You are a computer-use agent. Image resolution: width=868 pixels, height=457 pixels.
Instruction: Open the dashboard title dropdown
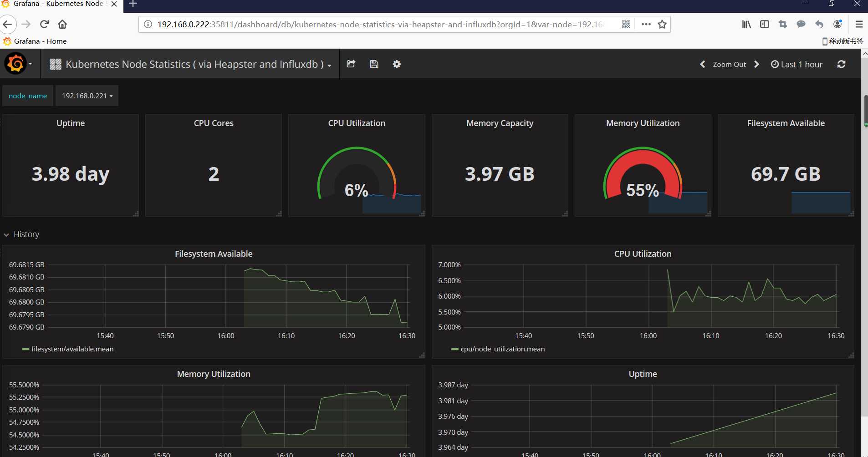click(190, 64)
